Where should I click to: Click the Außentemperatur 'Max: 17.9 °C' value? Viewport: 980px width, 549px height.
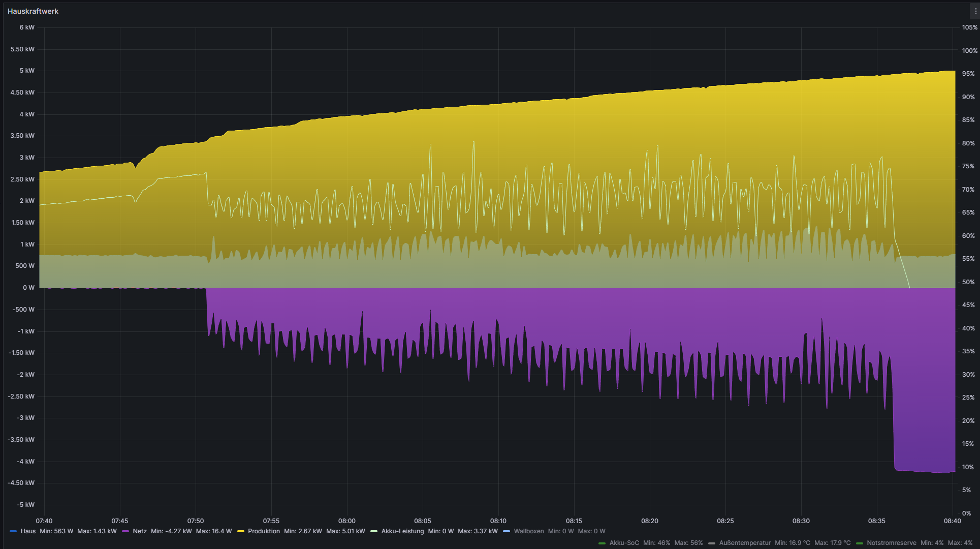pyautogui.click(x=833, y=543)
